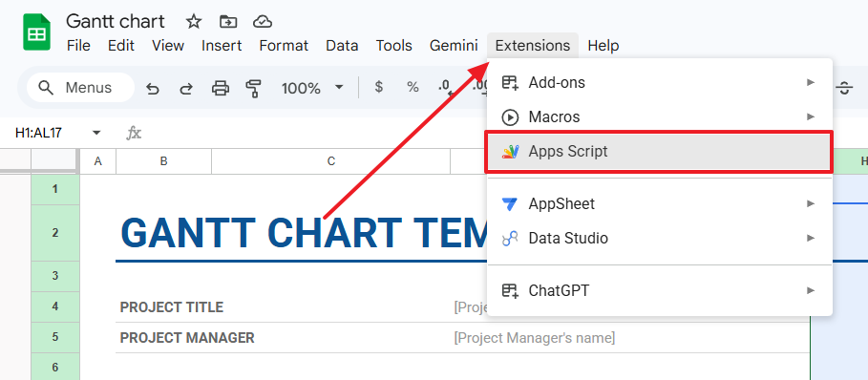
Task: Open the Gemini menu
Action: pos(454,46)
